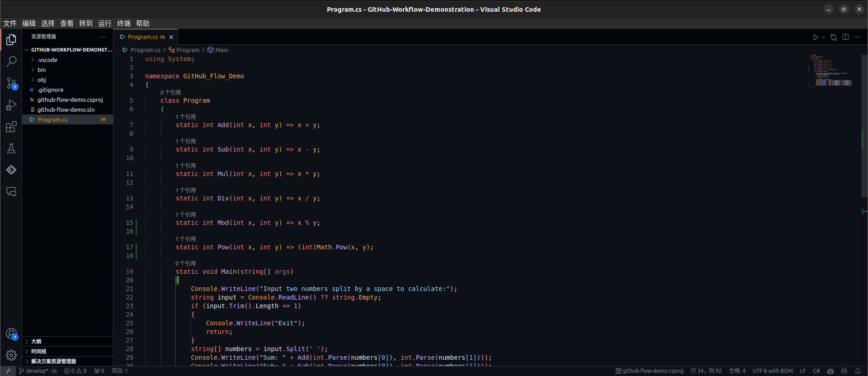
Task: Open the Run and Debug view
Action: [x=11, y=105]
